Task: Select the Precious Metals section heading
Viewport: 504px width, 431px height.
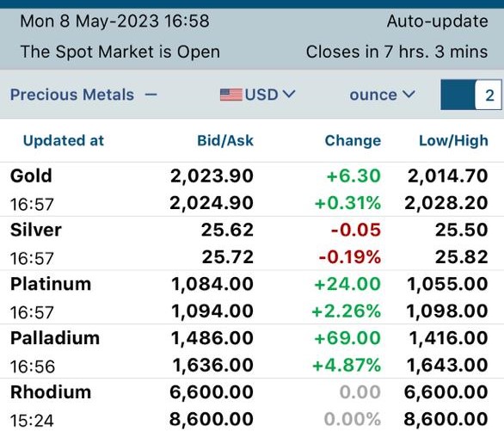Action: [x=72, y=95]
